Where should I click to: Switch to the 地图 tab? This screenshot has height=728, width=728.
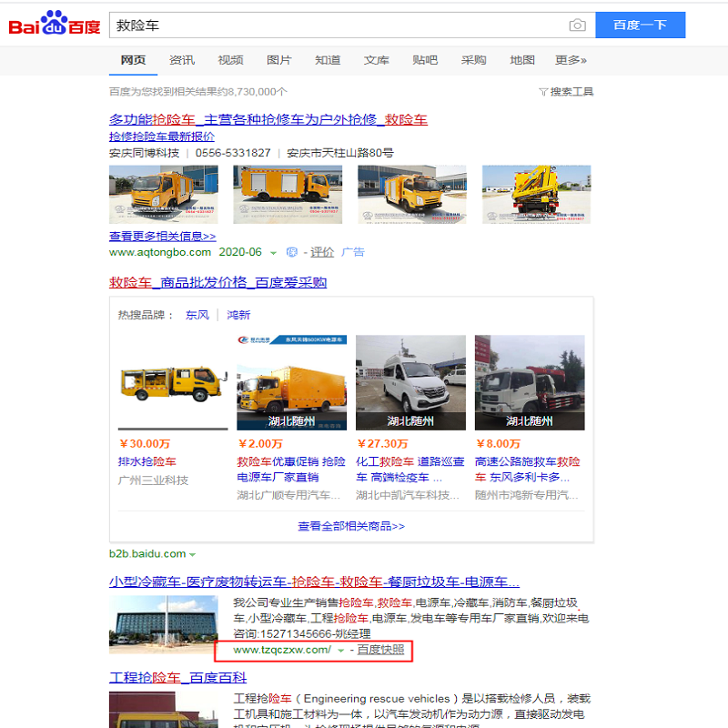coord(521,60)
